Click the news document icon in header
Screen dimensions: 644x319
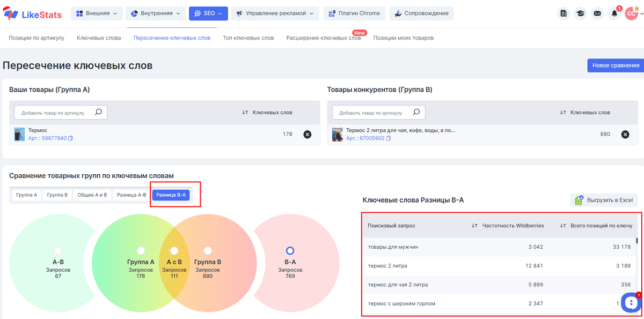pyautogui.click(x=563, y=13)
